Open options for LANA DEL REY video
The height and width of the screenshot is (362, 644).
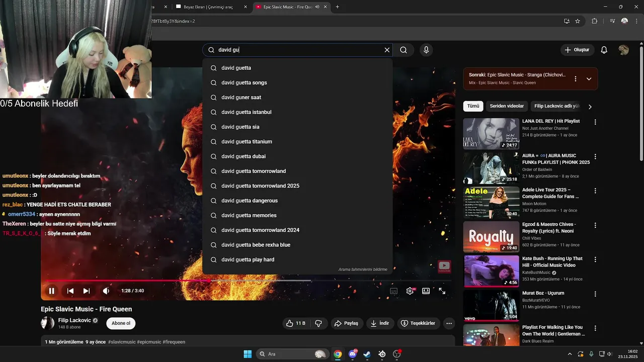pyautogui.click(x=595, y=122)
